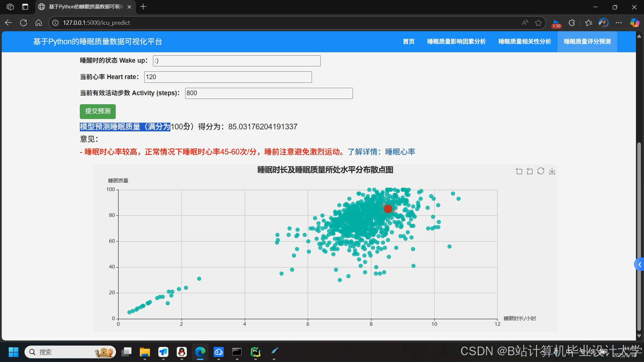Screen dimensions: 644x362
Task: Open the Copilot sidebar icon
Action: (634, 23)
